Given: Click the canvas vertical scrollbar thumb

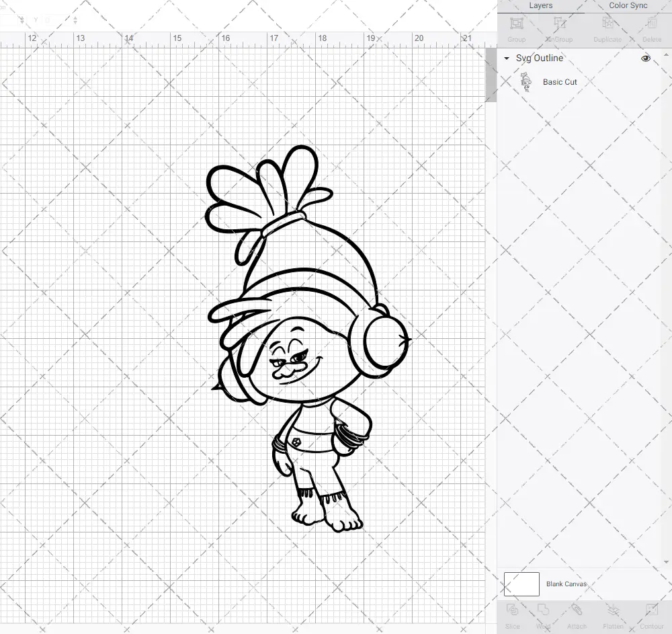Looking at the screenshot, I should click(x=491, y=75).
